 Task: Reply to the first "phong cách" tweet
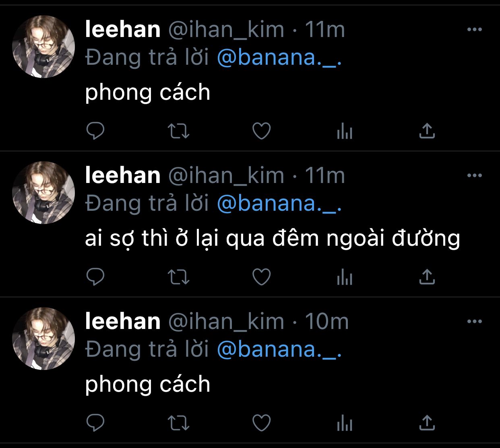click(95, 131)
